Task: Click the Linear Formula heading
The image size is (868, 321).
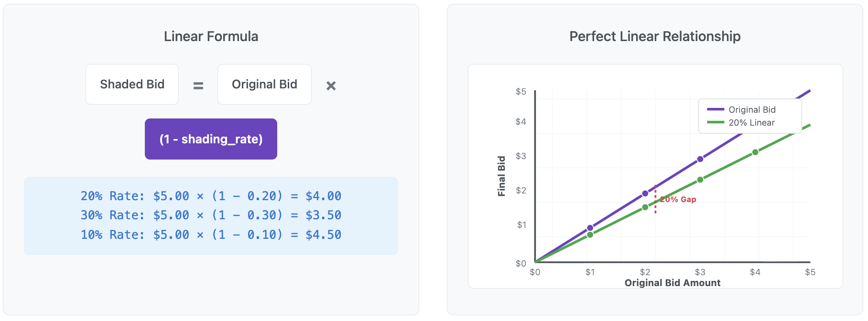Action: 211,36
